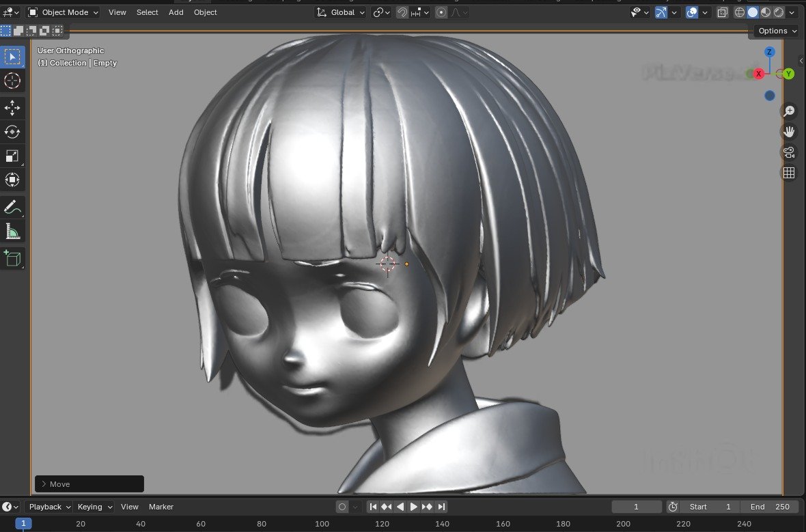Toggle the preview range clock icon
This screenshot has width=806, height=532.
(672, 507)
